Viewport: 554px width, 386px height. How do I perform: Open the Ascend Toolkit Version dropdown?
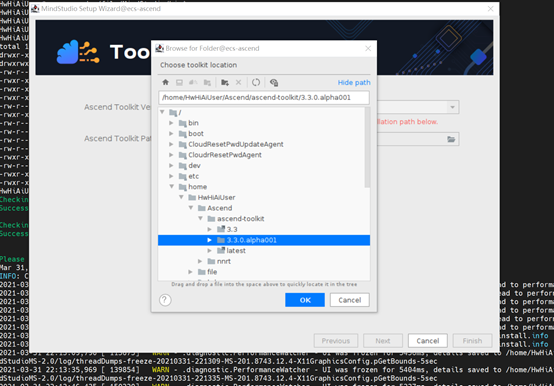click(452, 107)
